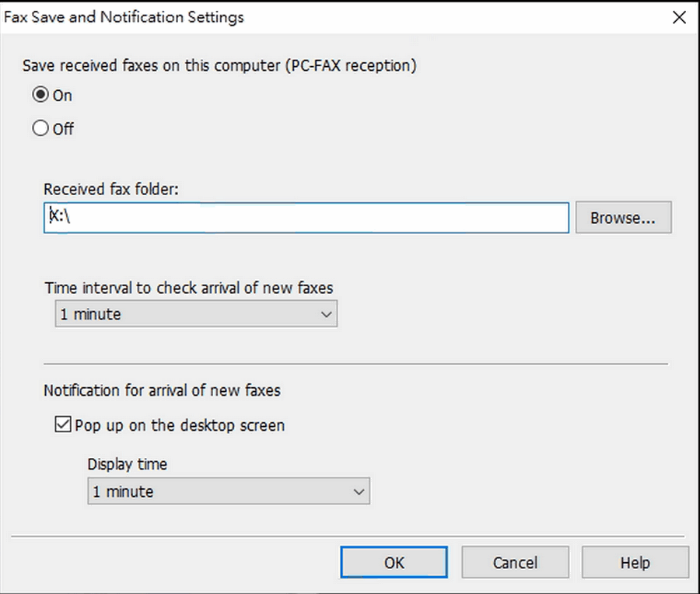Screen dimensions: 700x594
Task: Click the "Display time" label
Action: (x=127, y=464)
